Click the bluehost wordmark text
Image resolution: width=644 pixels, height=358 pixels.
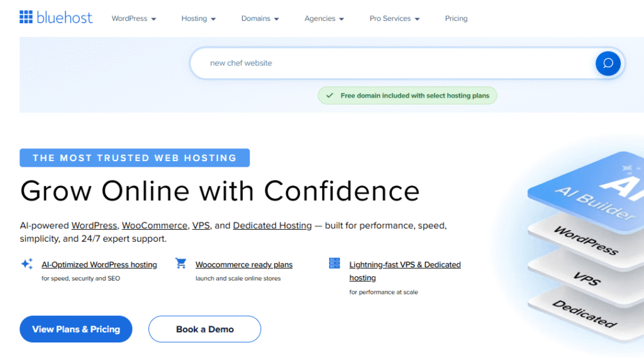click(x=65, y=18)
